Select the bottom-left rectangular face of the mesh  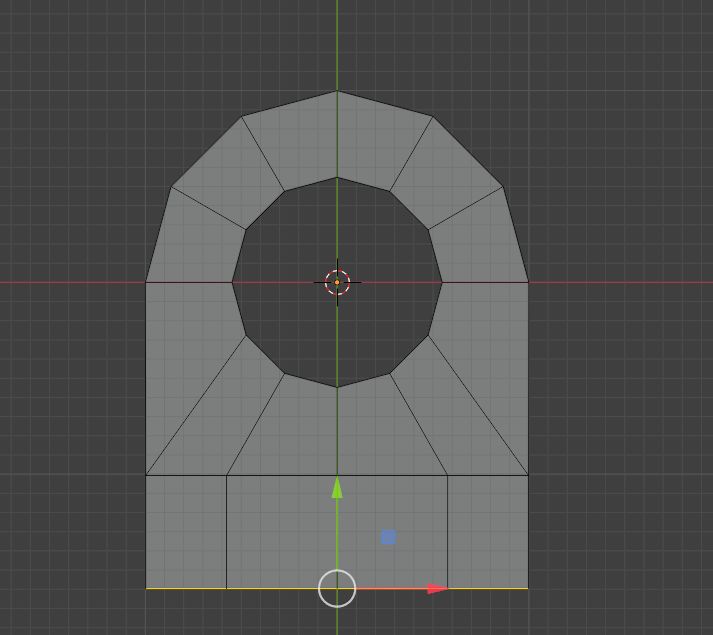coord(186,531)
